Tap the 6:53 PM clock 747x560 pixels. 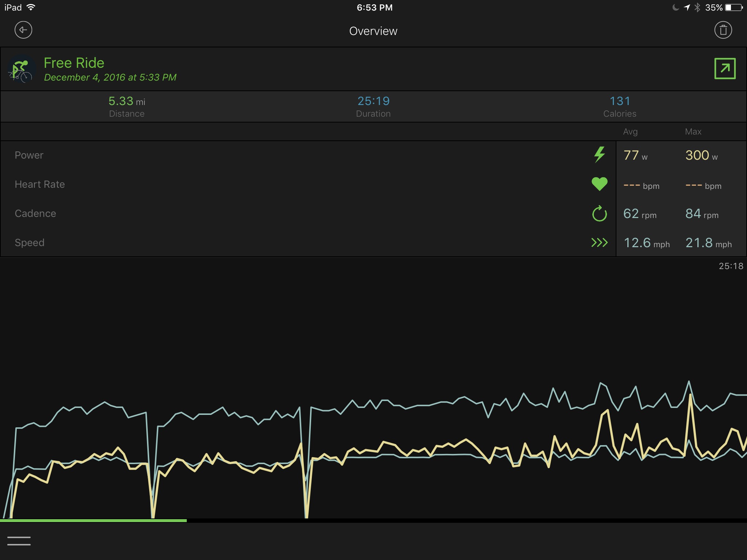pos(375,7)
